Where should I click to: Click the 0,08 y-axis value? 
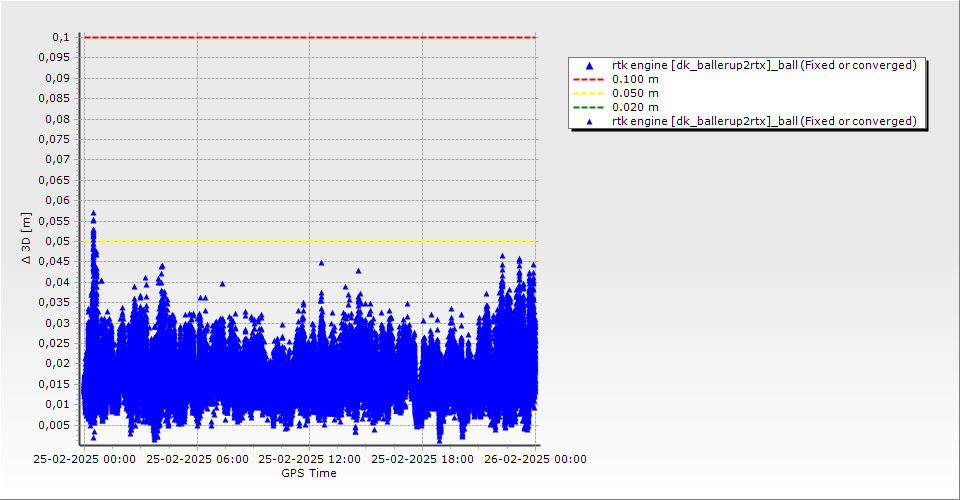[x=58, y=119]
